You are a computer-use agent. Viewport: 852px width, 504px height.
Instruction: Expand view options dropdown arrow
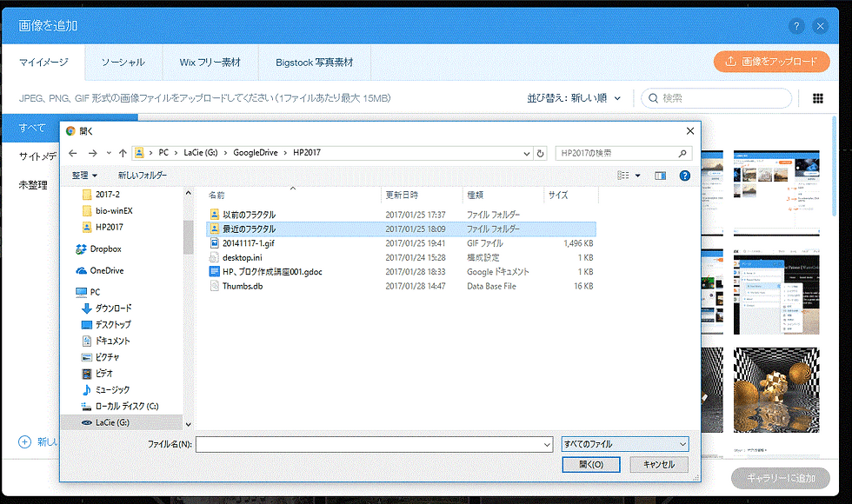[638, 176]
